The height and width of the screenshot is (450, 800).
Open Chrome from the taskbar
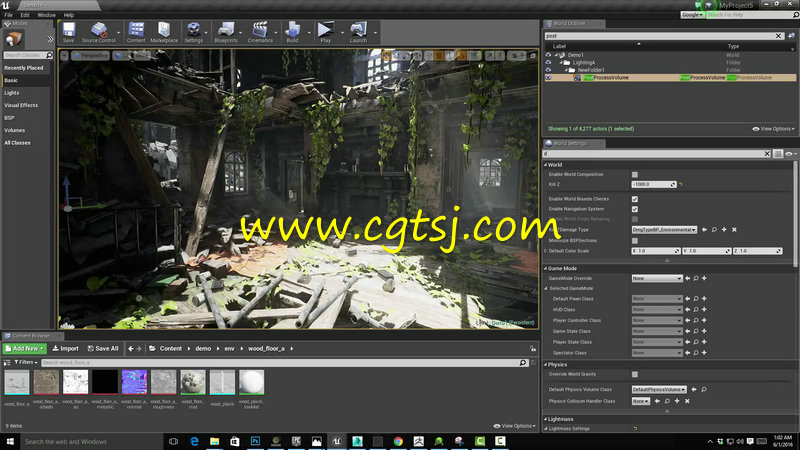(x=398, y=441)
